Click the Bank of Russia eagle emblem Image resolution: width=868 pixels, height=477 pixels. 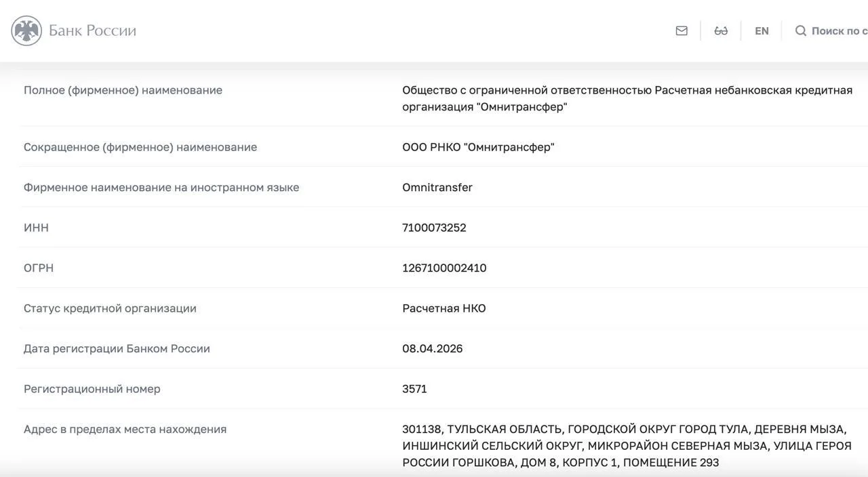pyautogui.click(x=26, y=30)
